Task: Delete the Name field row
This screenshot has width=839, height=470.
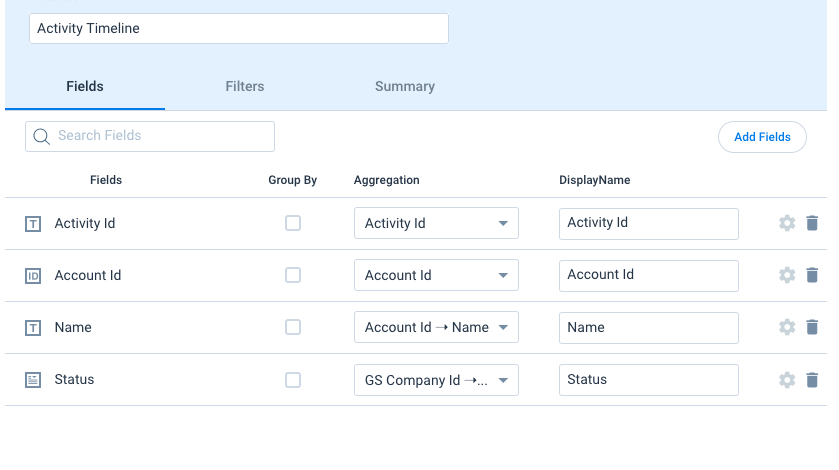Action: pyautogui.click(x=812, y=327)
